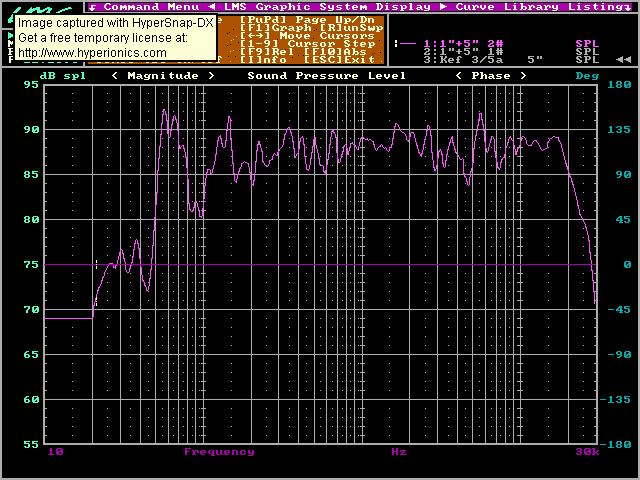Viewport: 640px width, 480px height.
Task: Switch to relative mode with [F9]Rel
Action: pos(267,51)
